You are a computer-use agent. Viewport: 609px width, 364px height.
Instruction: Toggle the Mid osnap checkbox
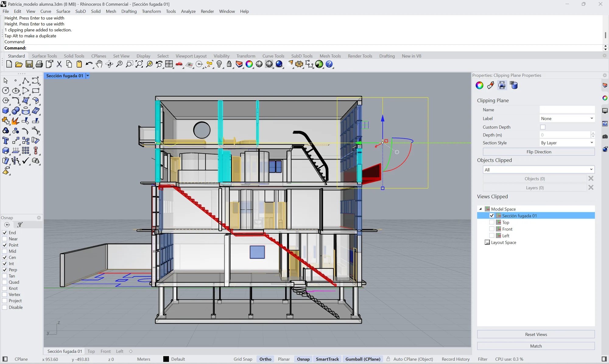pos(5,251)
